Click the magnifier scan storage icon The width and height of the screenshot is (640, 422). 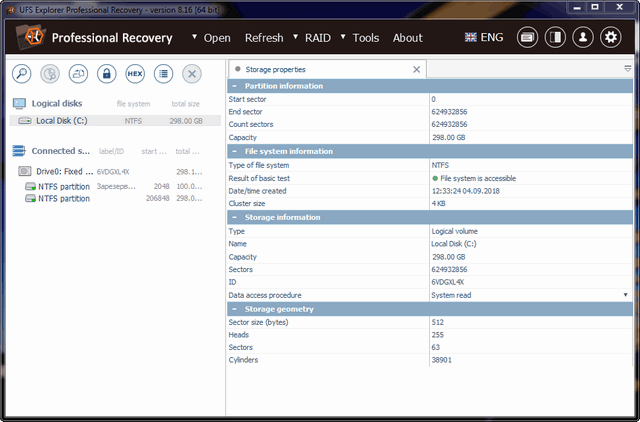pos(22,74)
